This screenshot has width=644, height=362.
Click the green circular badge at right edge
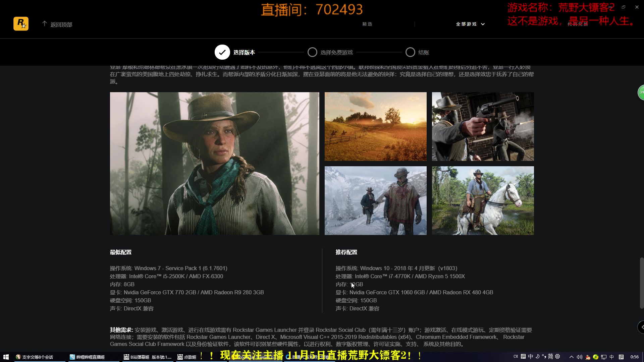point(641,92)
